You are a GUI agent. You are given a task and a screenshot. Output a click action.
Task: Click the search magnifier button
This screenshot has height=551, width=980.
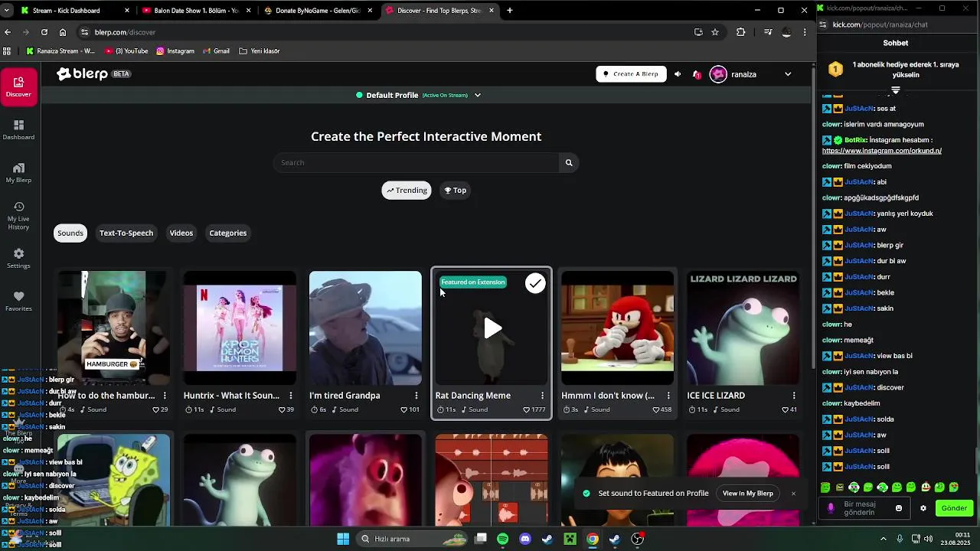[569, 162]
